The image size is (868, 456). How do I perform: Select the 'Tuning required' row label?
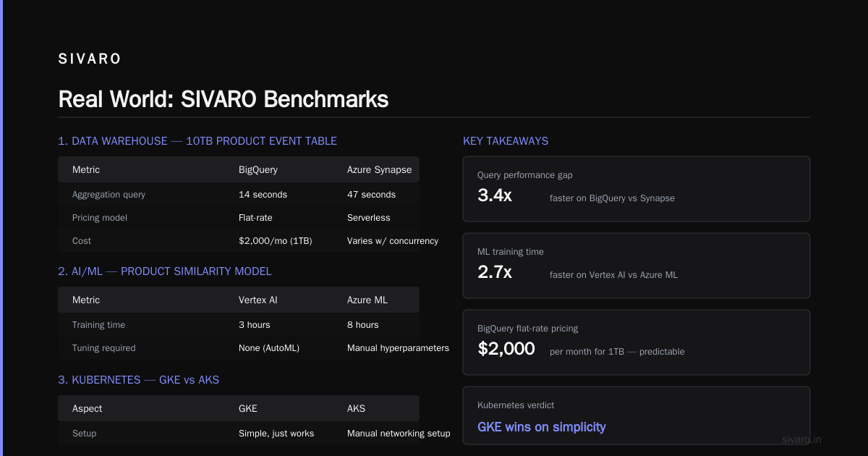(103, 348)
